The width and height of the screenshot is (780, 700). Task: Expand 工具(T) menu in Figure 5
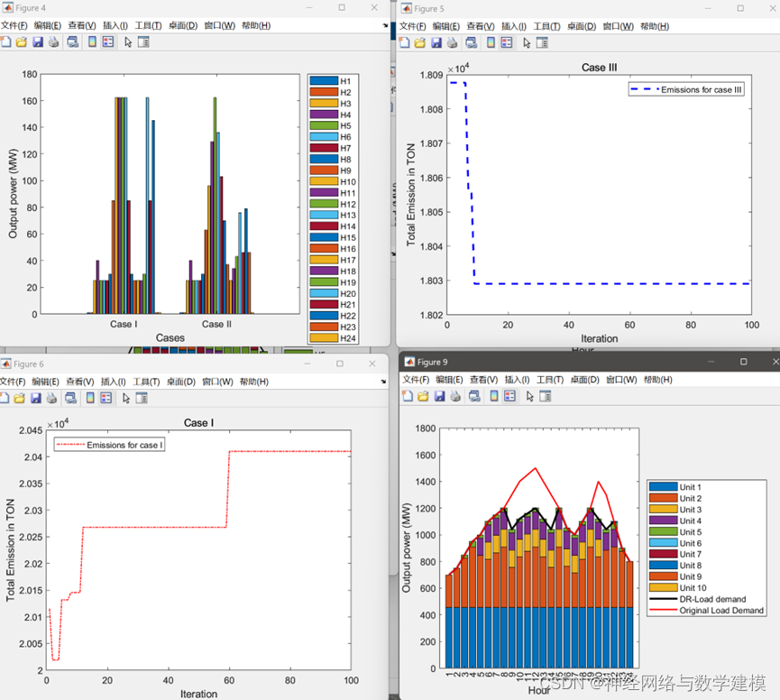point(548,26)
